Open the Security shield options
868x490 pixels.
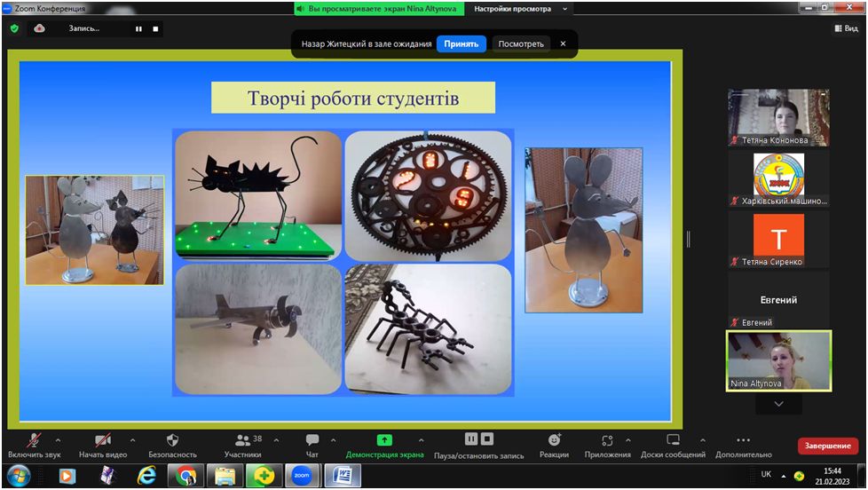[x=173, y=440]
